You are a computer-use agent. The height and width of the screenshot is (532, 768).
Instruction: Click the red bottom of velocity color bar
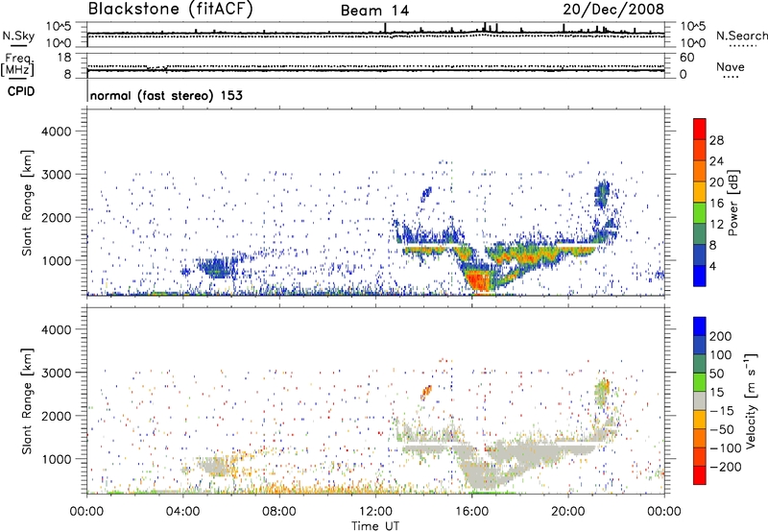pyautogui.click(x=700, y=475)
